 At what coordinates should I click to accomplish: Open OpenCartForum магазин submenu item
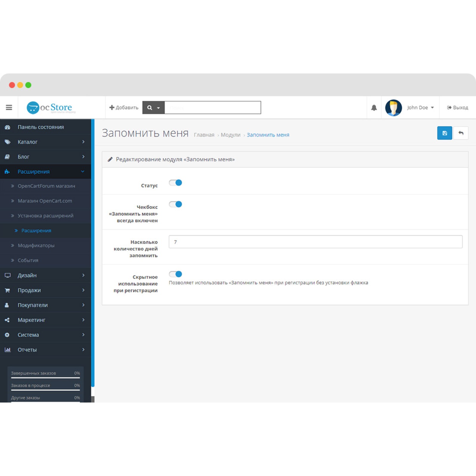46,186
